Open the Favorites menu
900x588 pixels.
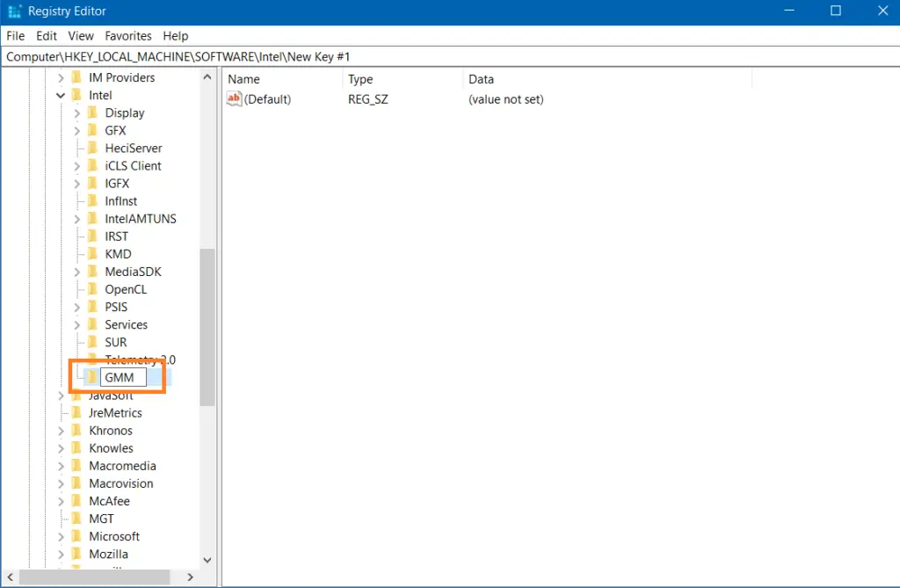pyautogui.click(x=128, y=36)
